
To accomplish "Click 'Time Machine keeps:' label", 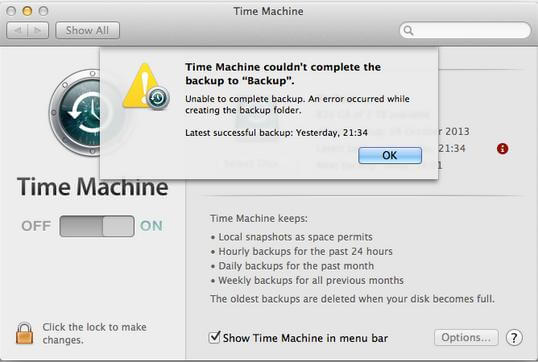I will pos(259,219).
